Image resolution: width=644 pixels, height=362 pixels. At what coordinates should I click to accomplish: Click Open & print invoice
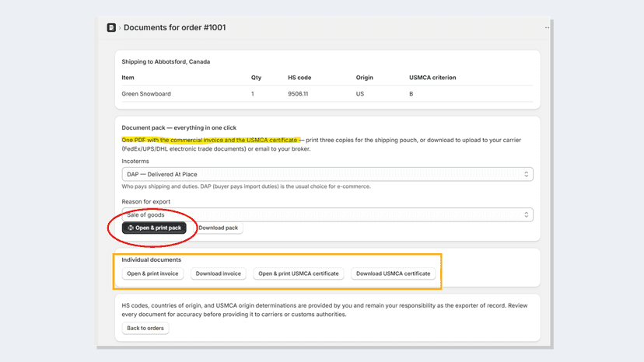click(x=152, y=273)
